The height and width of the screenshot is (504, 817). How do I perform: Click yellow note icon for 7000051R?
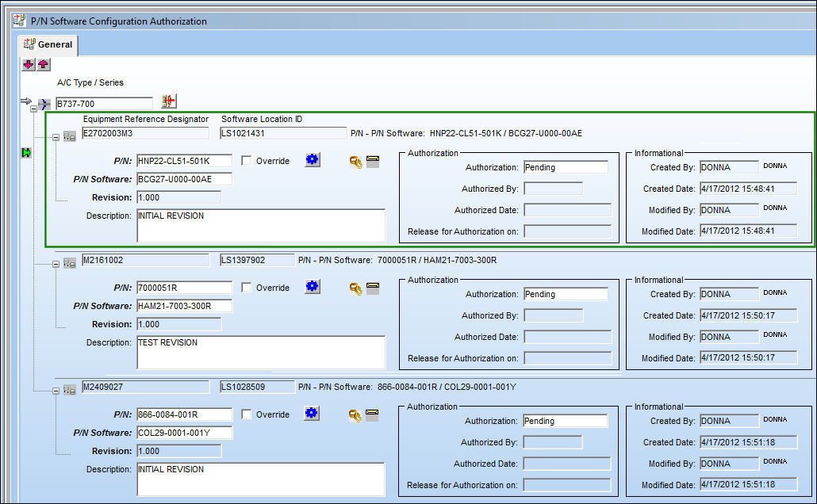pyautogui.click(x=373, y=288)
